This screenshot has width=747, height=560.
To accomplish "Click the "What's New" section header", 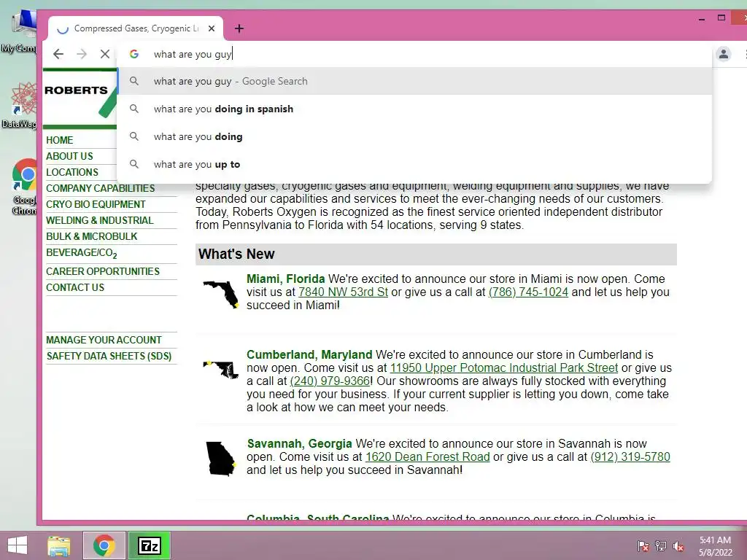I will click(436, 254).
